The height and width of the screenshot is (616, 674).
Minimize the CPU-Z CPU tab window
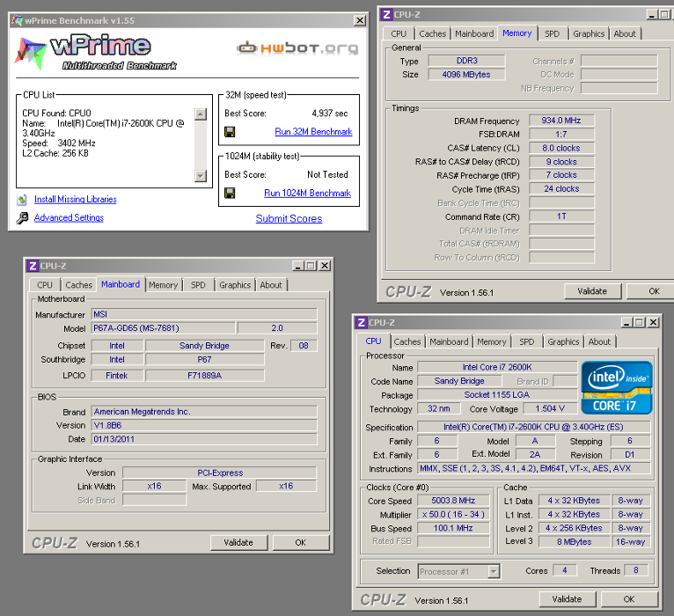(x=626, y=322)
